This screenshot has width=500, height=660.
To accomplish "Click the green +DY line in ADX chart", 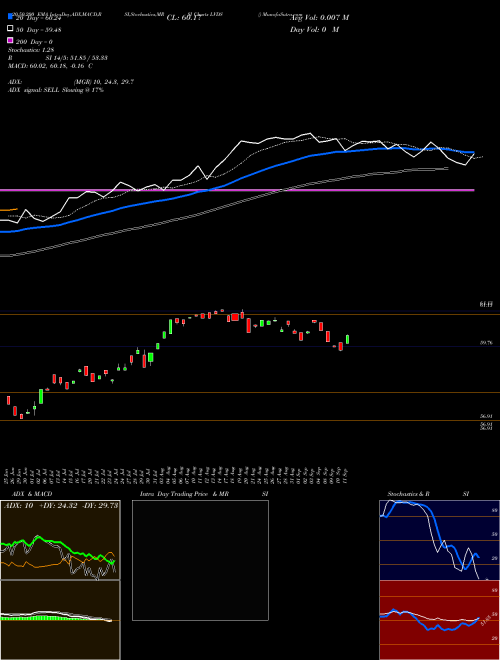I will coord(51,542).
